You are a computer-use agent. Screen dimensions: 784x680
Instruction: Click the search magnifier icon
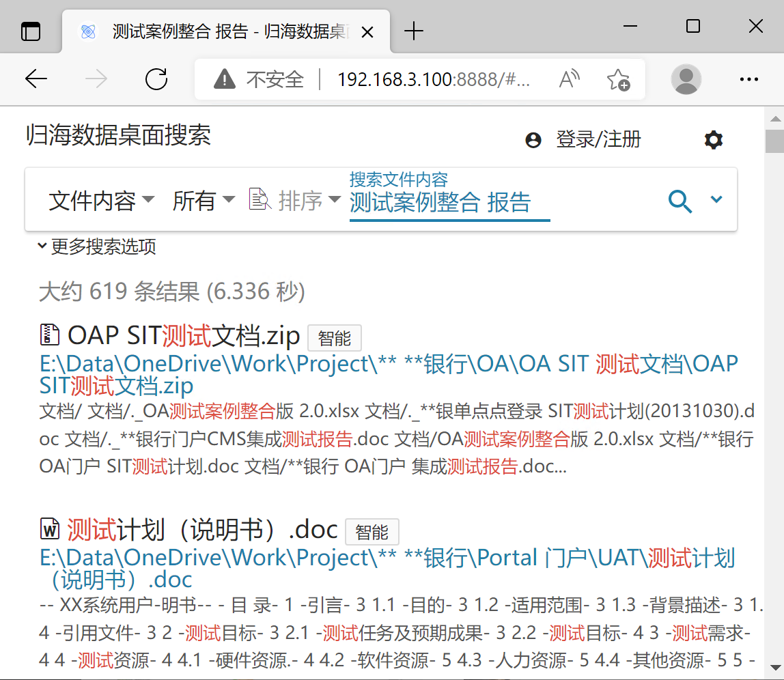[680, 200]
